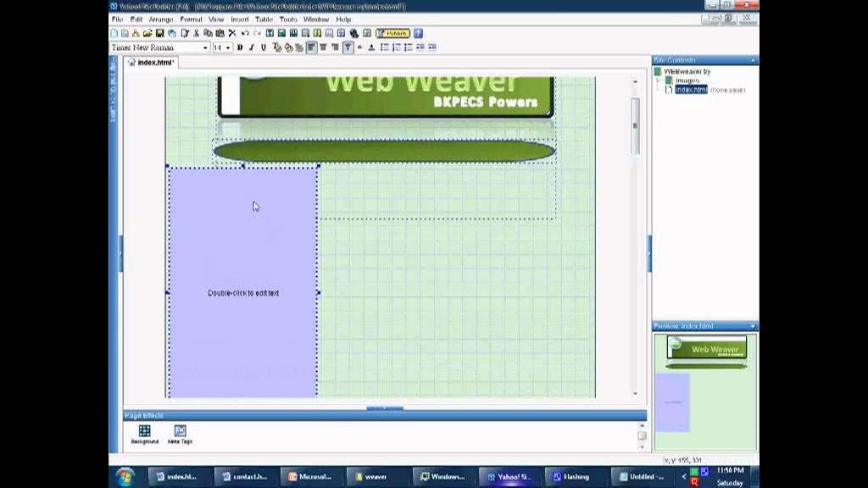Viewport: 868px width, 488px height.
Task: Select the green oval navigation bar image
Action: pyautogui.click(x=384, y=151)
